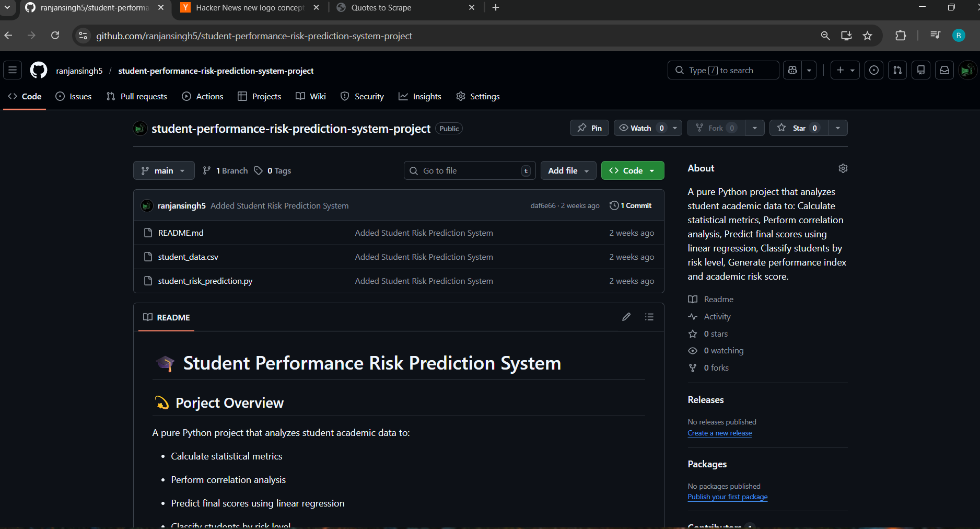
Task: Open About section settings gear
Action: click(843, 168)
